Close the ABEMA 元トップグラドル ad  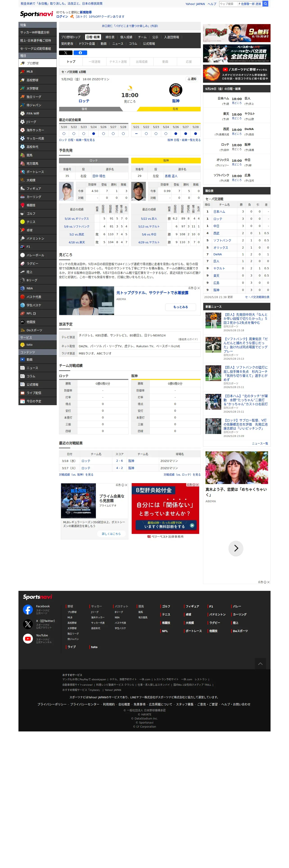[x=199, y=288]
